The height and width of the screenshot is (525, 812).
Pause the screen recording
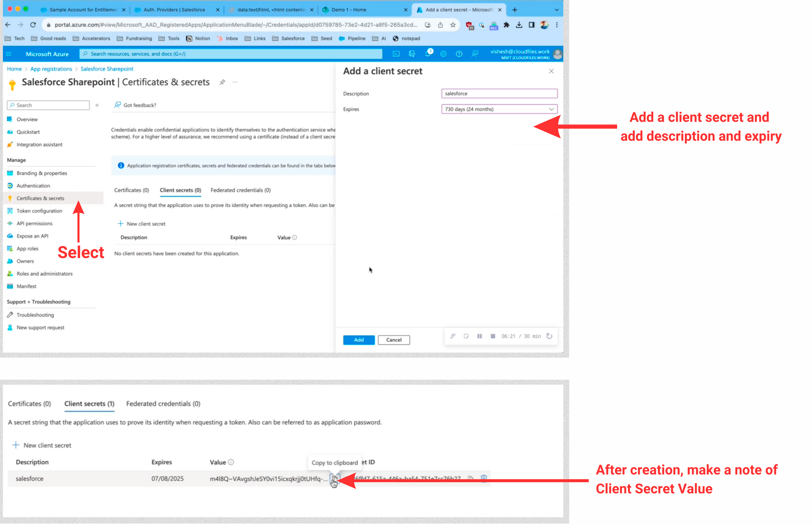click(x=479, y=336)
